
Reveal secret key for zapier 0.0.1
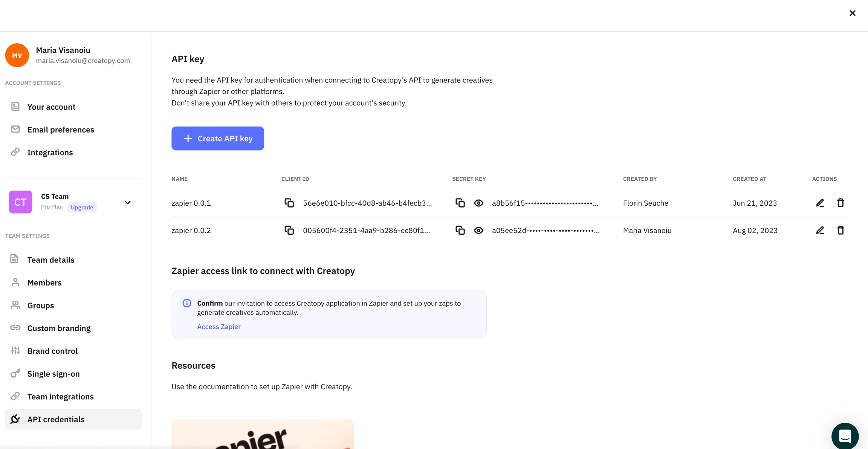click(478, 203)
